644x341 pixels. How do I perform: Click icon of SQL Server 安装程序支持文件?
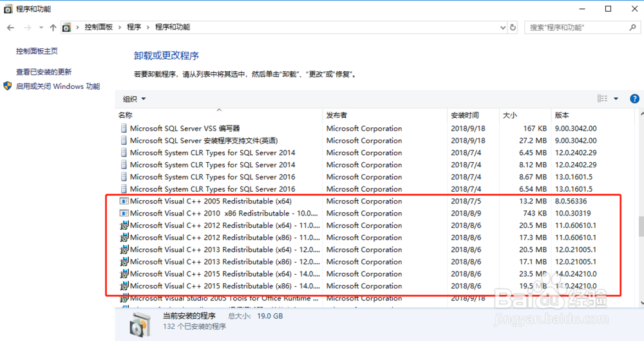tap(124, 141)
